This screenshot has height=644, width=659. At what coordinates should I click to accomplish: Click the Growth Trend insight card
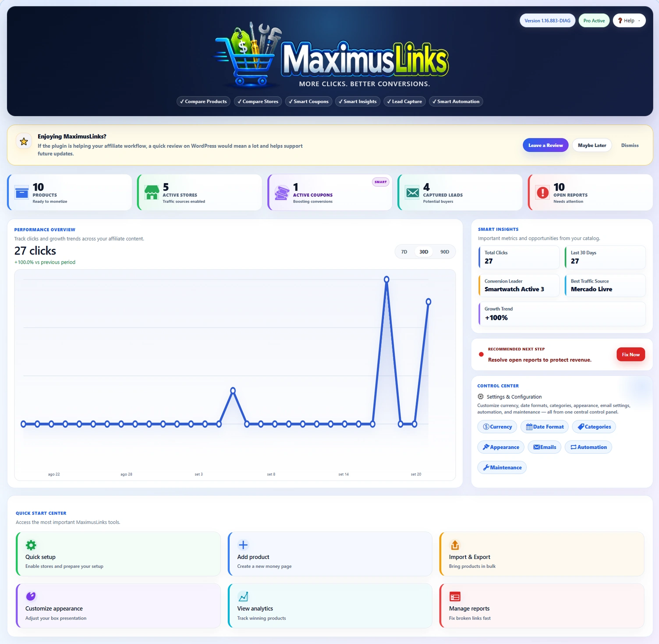pos(562,314)
